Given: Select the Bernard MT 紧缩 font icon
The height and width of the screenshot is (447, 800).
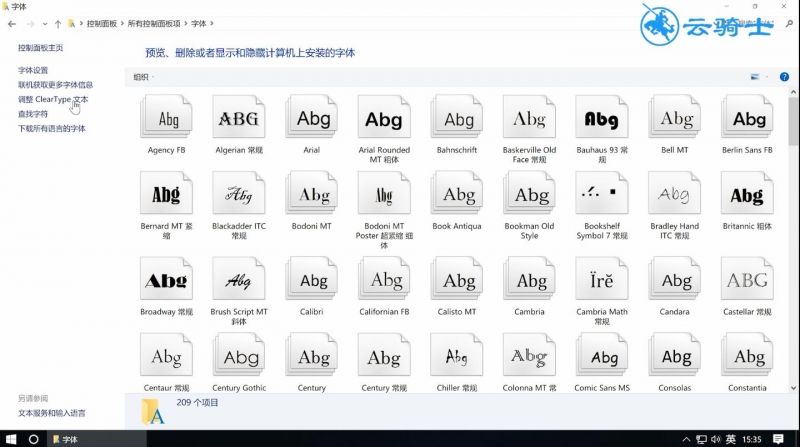Looking at the screenshot, I should pyautogui.click(x=166, y=193).
